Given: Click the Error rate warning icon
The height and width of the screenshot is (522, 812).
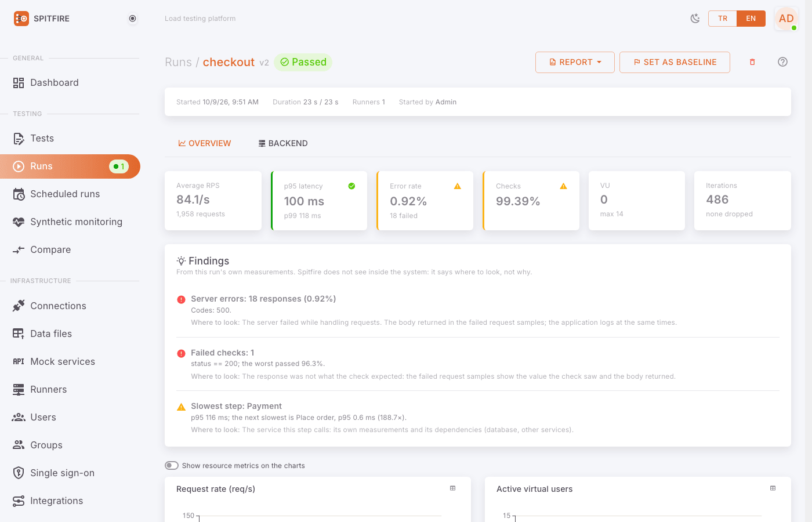Looking at the screenshot, I should pyautogui.click(x=458, y=186).
